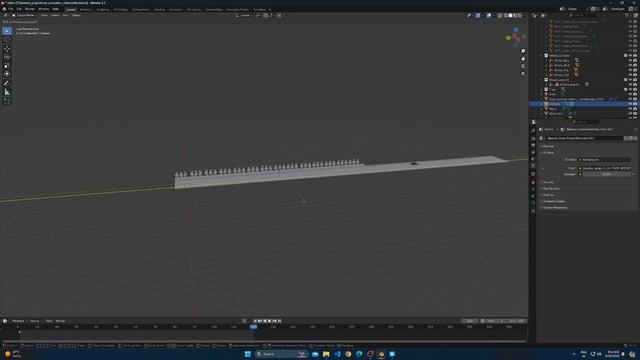This screenshot has width=640, height=360.
Task: Switch to the Shading workspace tab
Action: [159, 9]
